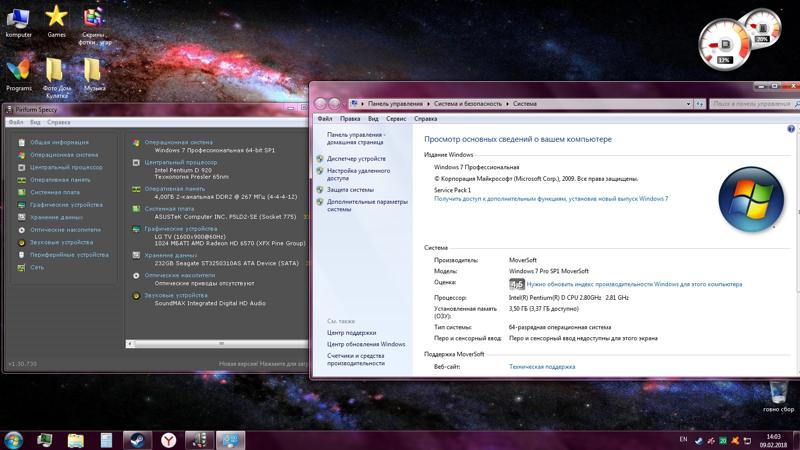Open the Programs desktop icon
800x450 pixels.
[18, 75]
